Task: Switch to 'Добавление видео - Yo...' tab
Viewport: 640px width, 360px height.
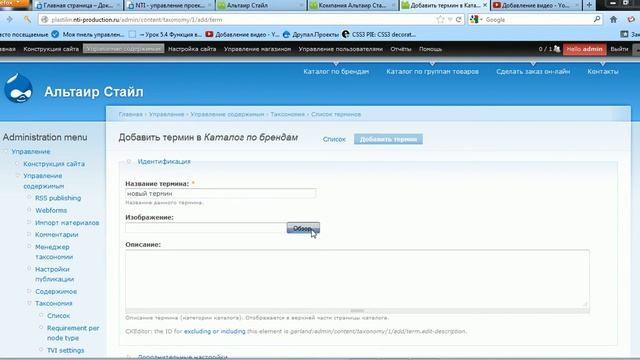Action: [x=535, y=5]
